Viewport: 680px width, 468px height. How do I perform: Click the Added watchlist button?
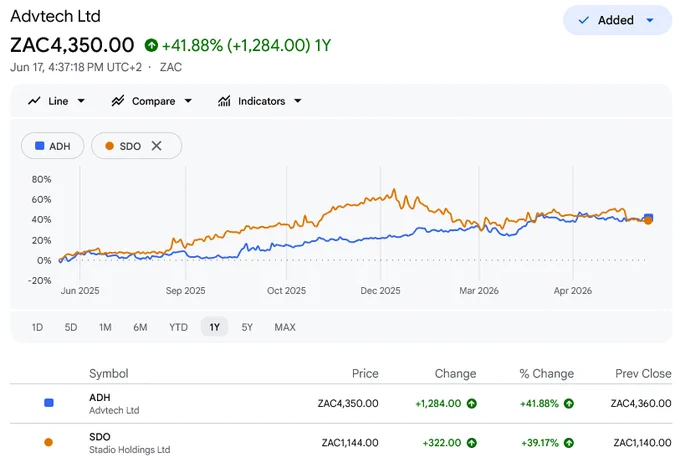pyautogui.click(x=617, y=20)
